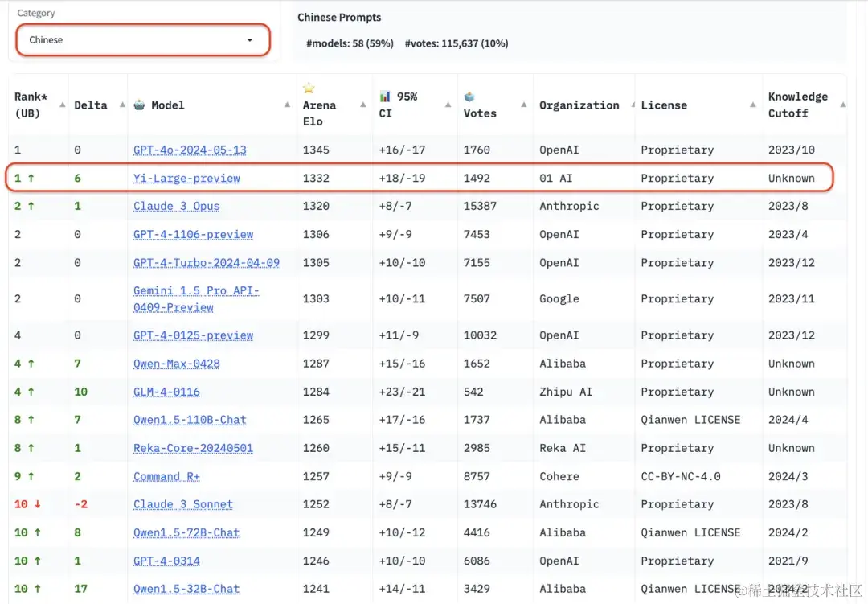Click the 2024/4 knowledge cutoff cell

[x=788, y=420]
